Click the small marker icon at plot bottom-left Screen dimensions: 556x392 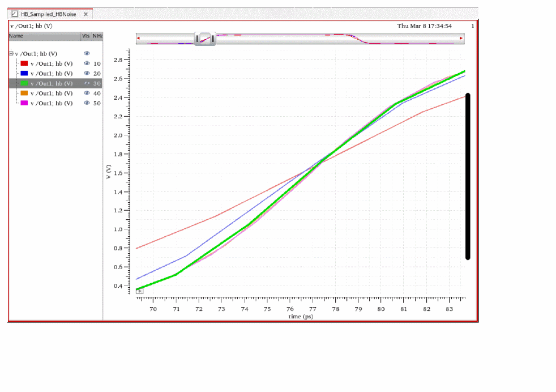point(140,291)
